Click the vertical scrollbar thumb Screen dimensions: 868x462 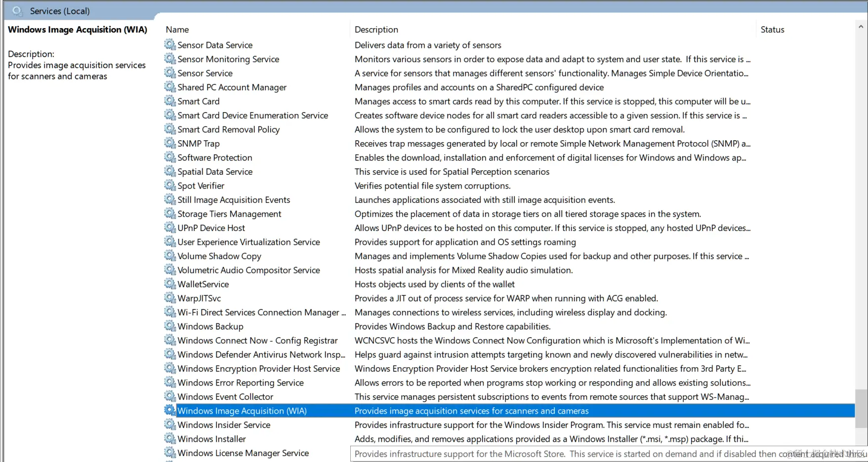click(x=861, y=409)
